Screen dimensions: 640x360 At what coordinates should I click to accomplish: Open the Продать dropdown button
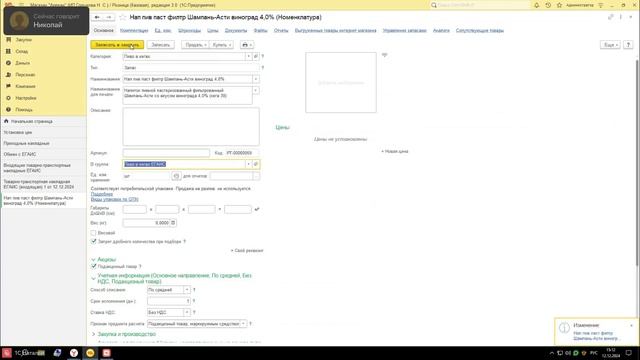pos(195,45)
